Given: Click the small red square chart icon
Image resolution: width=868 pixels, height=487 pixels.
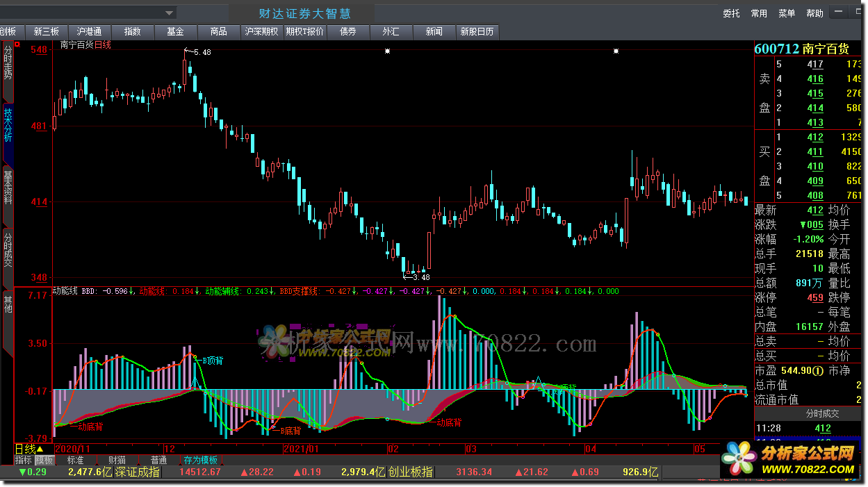Looking at the screenshot, I should (17, 43).
